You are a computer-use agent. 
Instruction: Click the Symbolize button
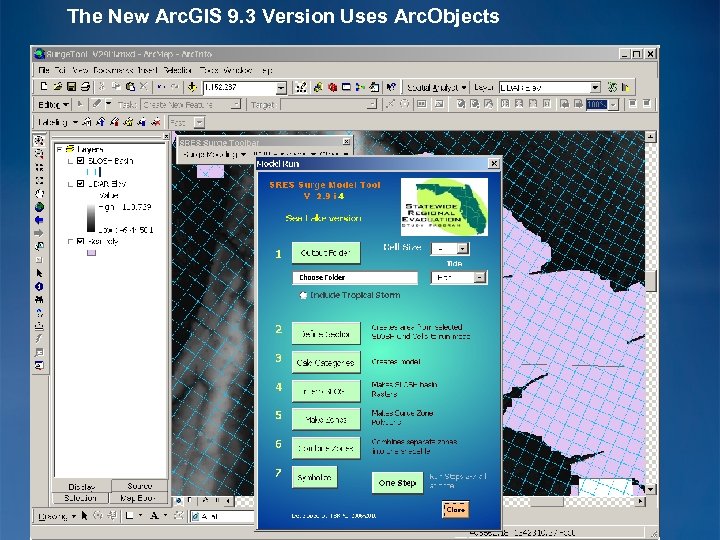(x=315, y=477)
